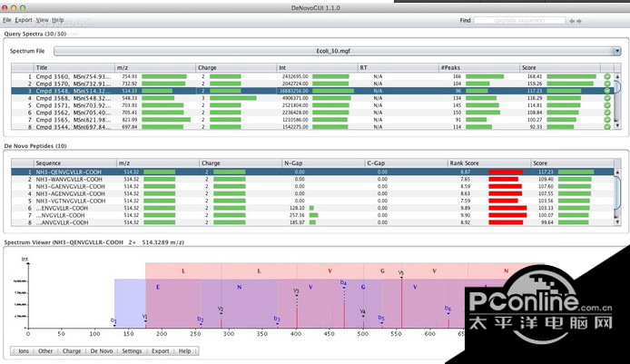Sort peptides by Sequence column header

(x=75, y=163)
